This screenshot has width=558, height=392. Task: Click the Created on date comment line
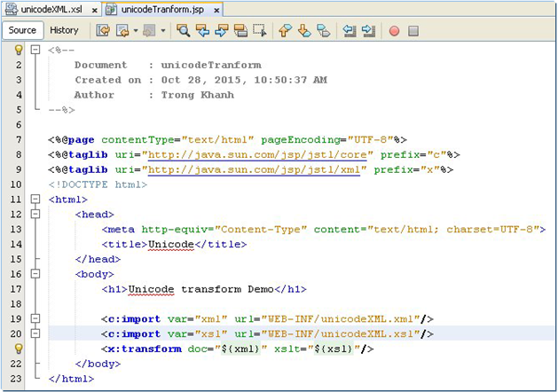pos(200,80)
